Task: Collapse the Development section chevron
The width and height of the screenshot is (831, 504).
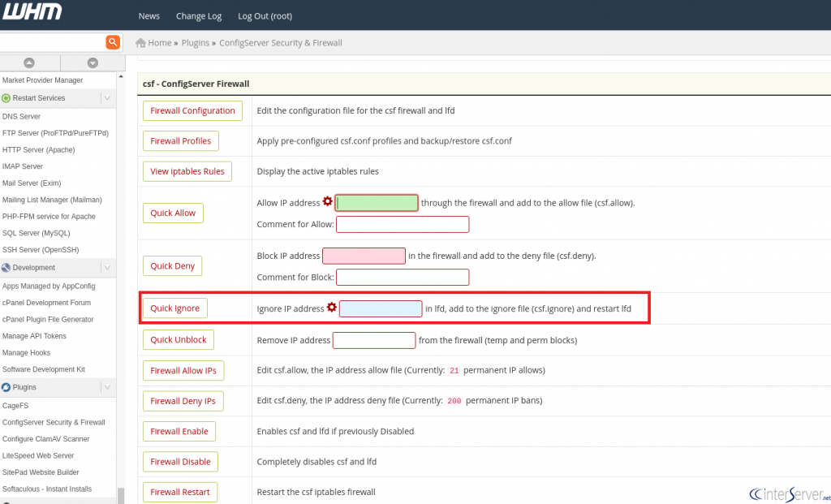Action: coord(108,268)
